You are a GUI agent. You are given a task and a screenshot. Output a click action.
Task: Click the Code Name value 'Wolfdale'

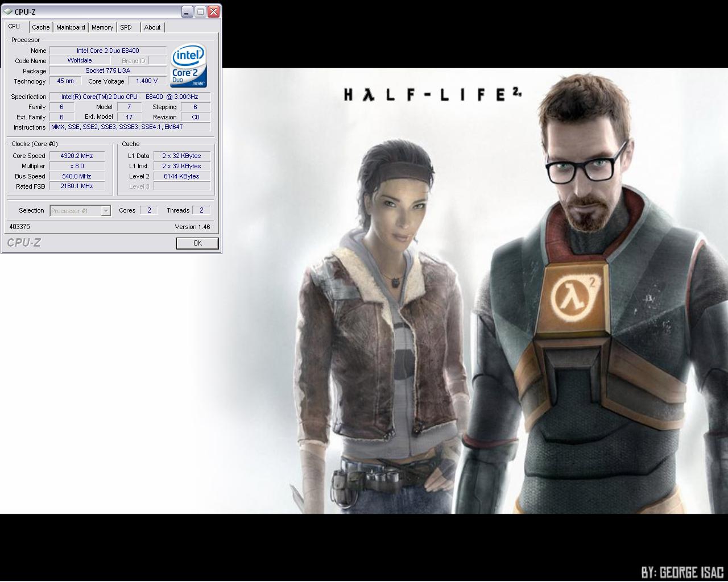pos(80,60)
